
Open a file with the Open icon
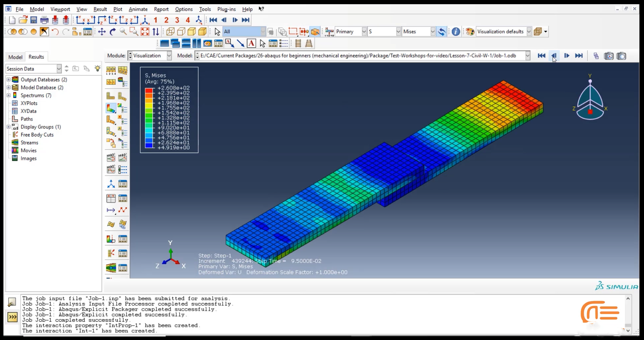click(x=23, y=20)
